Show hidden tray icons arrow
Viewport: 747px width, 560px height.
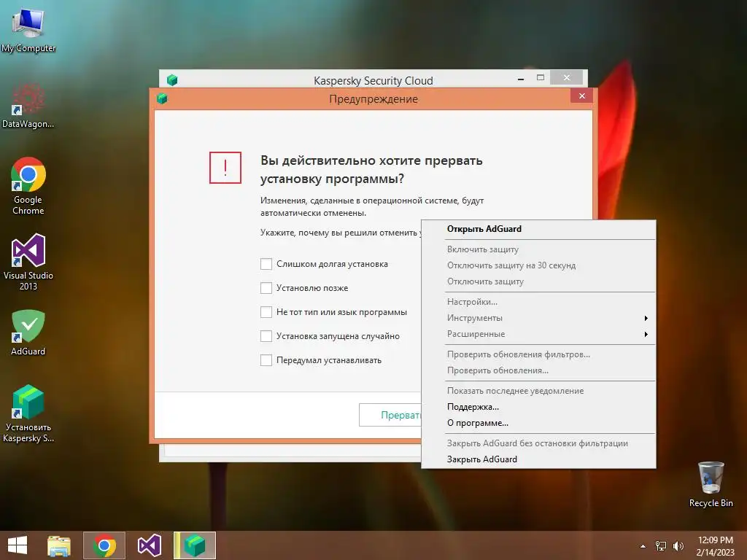(643, 546)
